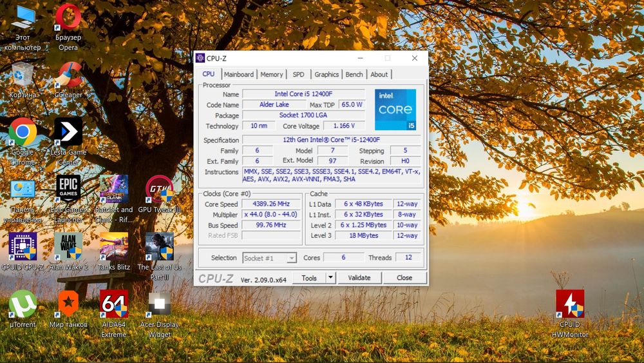This screenshot has width=644, height=363.
Task: Click the Level 2 value 6 x 1.25 MBytes
Action: coord(363,225)
